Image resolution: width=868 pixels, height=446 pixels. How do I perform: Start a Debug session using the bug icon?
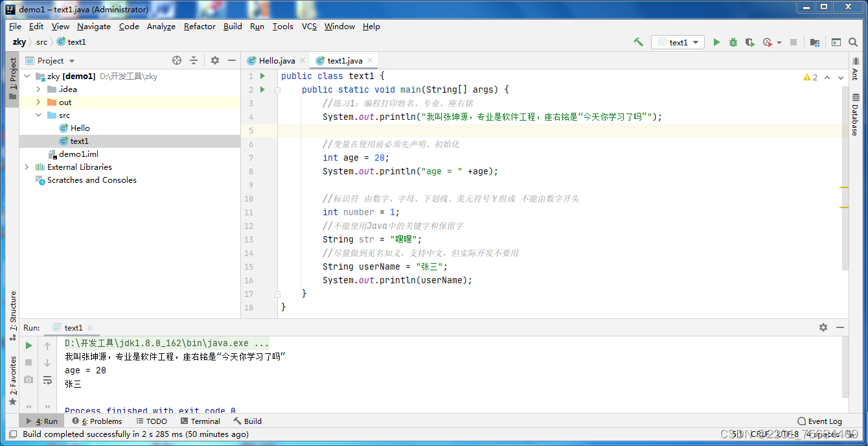[x=733, y=41]
